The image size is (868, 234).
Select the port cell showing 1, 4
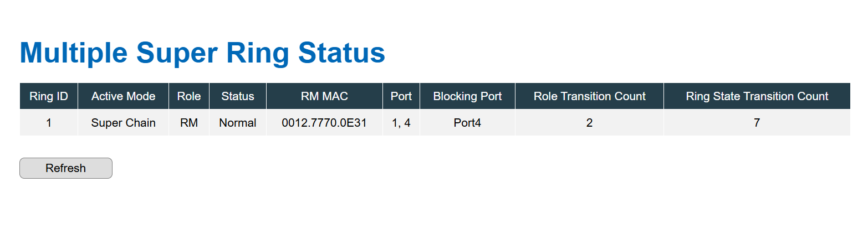(x=401, y=123)
